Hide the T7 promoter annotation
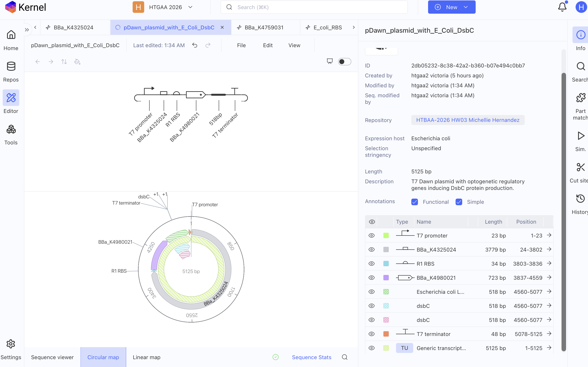The height and width of the screenshot is (367, 588). pyautogui.click(x=372, y=235)
